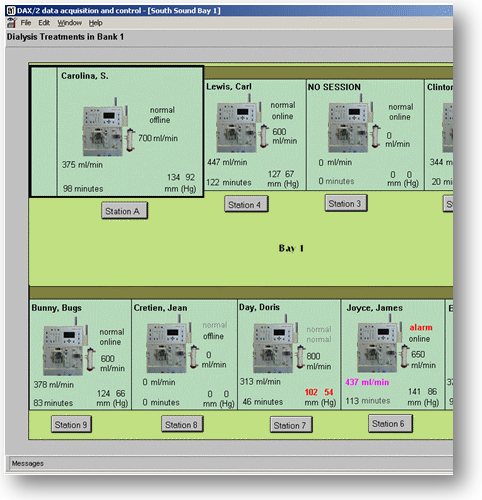Open Station 9 details button
Image resolution: width=482 pixels, height=500 pixels.
click(71, 424)
